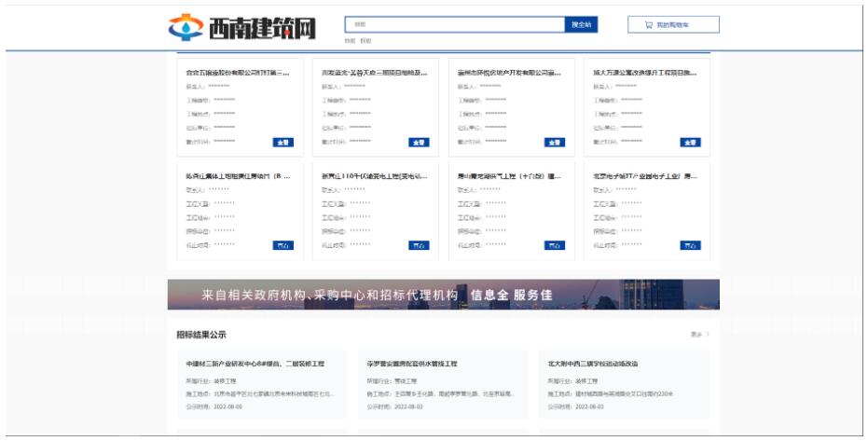Screen dimensions: 868x441
Task: Open 北大附中西三旗学校运动场改造 result
Action: (593, 364)
